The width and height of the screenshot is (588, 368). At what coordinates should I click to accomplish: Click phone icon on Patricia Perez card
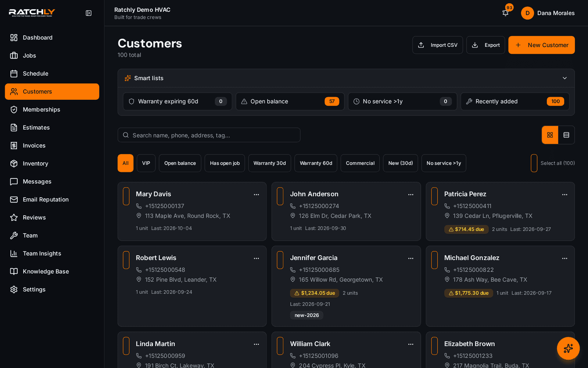(x=447, y=206)
